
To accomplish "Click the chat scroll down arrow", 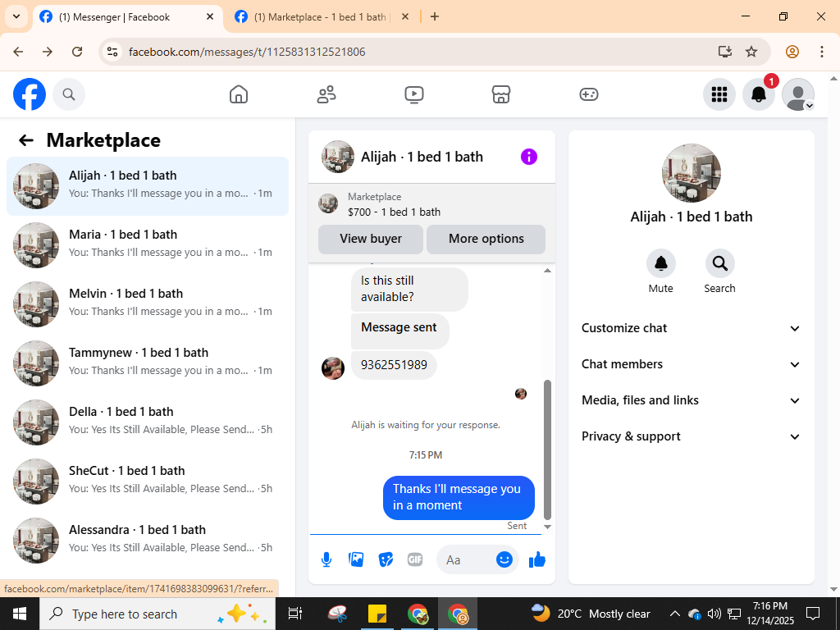I will coord(547,527).
